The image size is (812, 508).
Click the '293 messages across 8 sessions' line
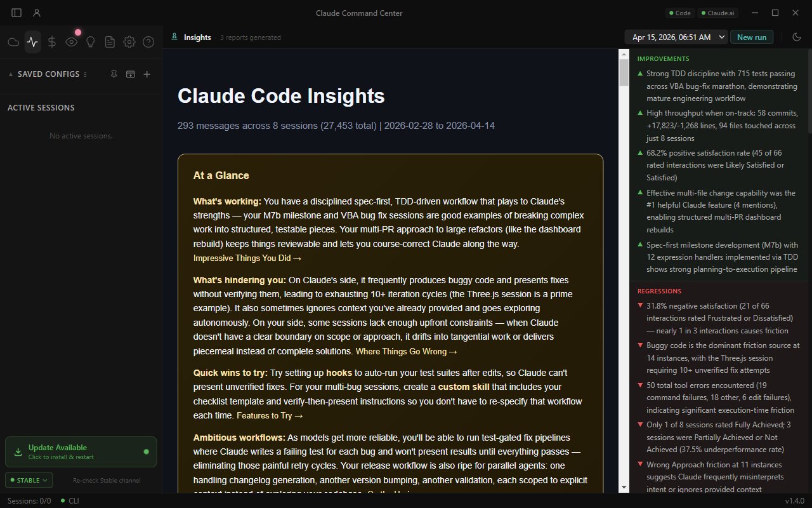tap(336, 126)
